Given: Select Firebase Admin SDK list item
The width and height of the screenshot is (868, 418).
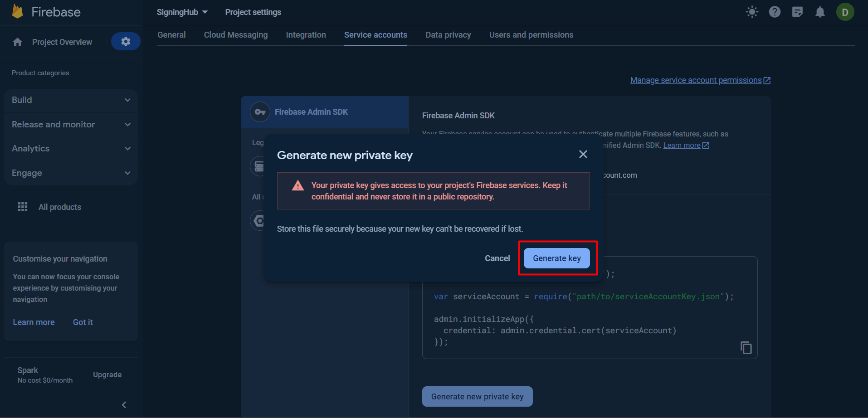Looking at the screenshot, I should [325, 112].
